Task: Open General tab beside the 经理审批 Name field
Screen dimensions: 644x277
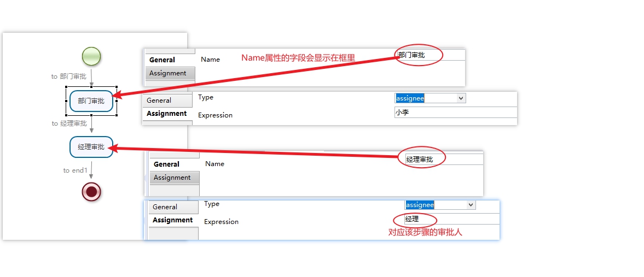Action: pos(174,164)
